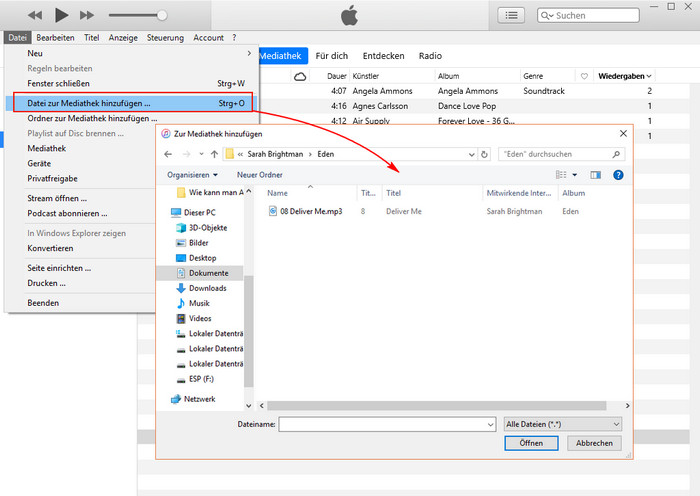Choose Geräte menu entry
Image resolution: width=700 pixels, height=496 pixels.
pyautogui.click(x=39, y=163)
